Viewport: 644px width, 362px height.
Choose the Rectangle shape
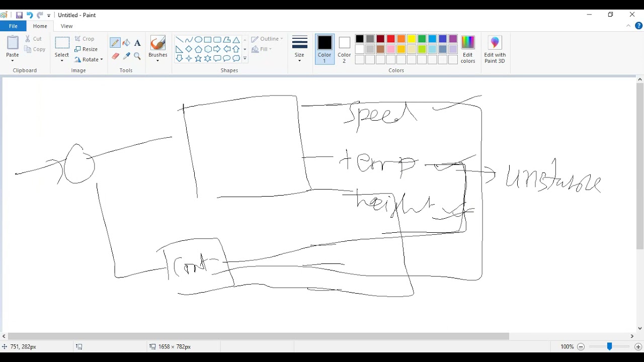tap(208, 40)
